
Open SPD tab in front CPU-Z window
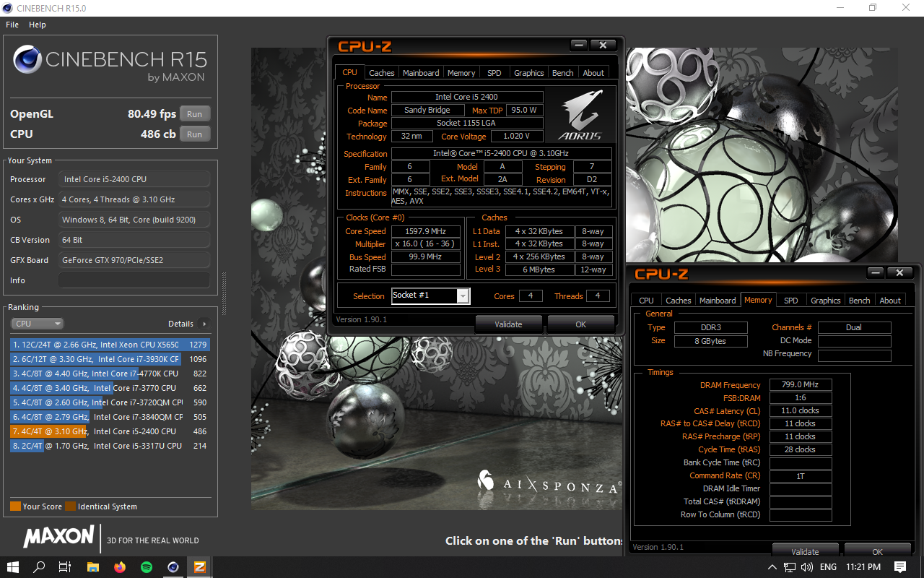(x=494, y=73)
